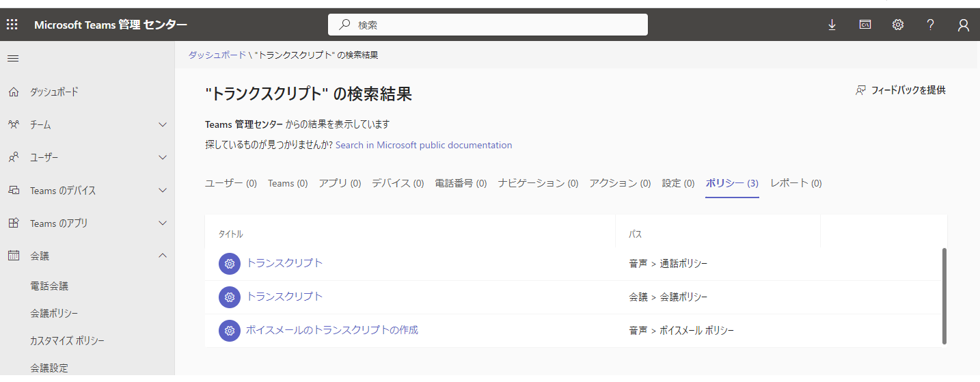Select the 設定 (0) tab
Screen dimensions: 980x382
pyautogui.click(x=678, y=183)
